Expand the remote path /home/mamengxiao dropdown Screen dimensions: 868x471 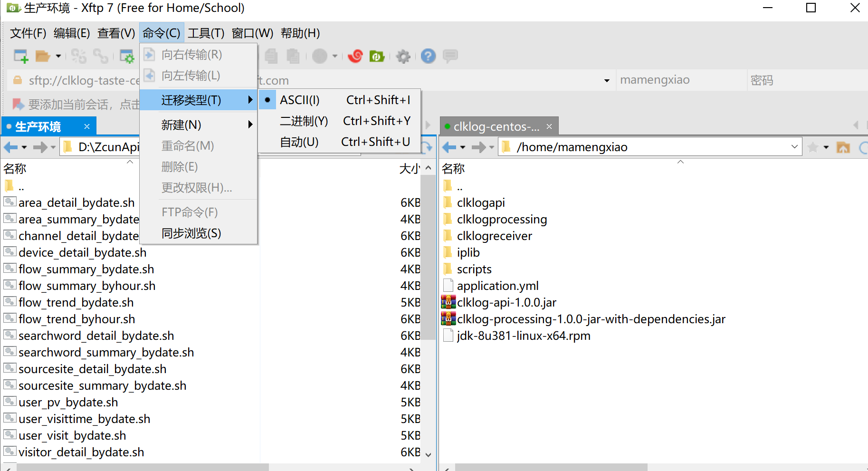click(x=794, y=147)
